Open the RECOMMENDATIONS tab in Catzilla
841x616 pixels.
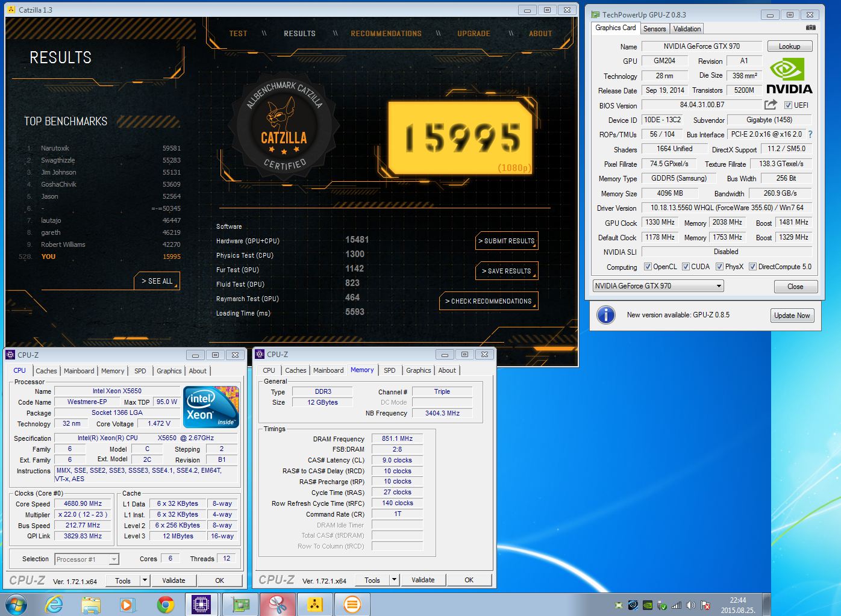click(386, 34)
